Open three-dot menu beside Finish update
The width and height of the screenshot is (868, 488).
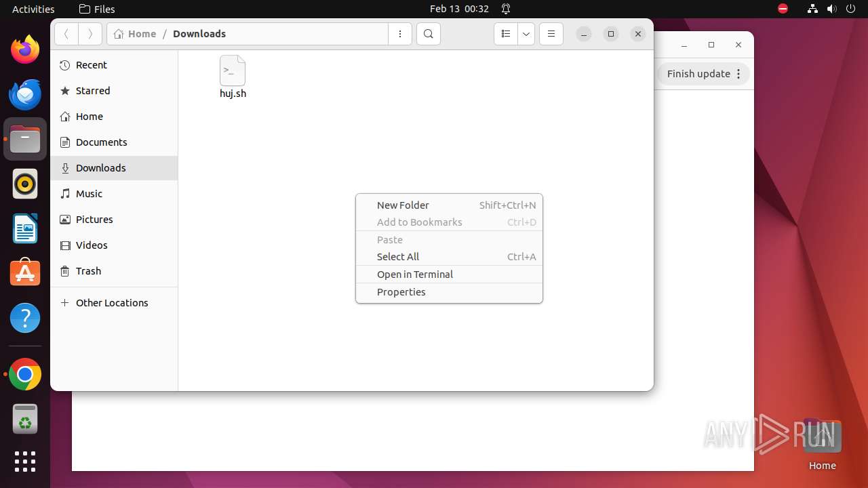[738, 74]
